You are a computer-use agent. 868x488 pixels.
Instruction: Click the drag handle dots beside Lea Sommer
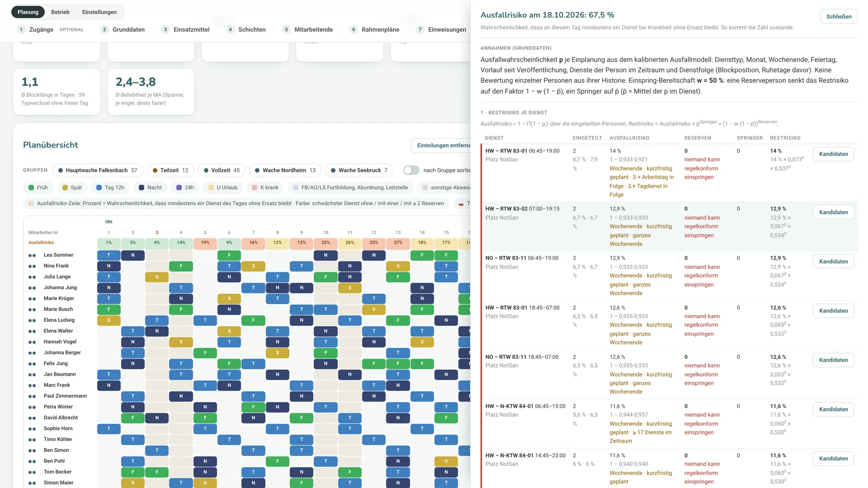[x=32, y=255]
